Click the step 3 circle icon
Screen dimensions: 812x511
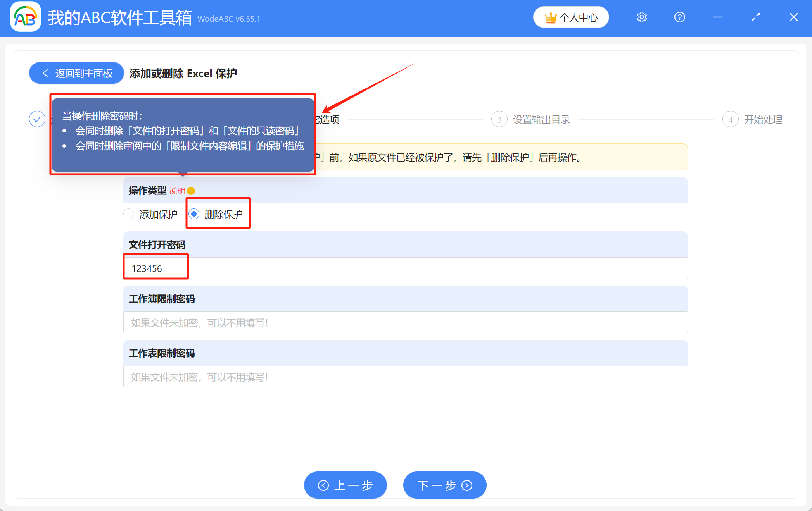coord(499,120)
